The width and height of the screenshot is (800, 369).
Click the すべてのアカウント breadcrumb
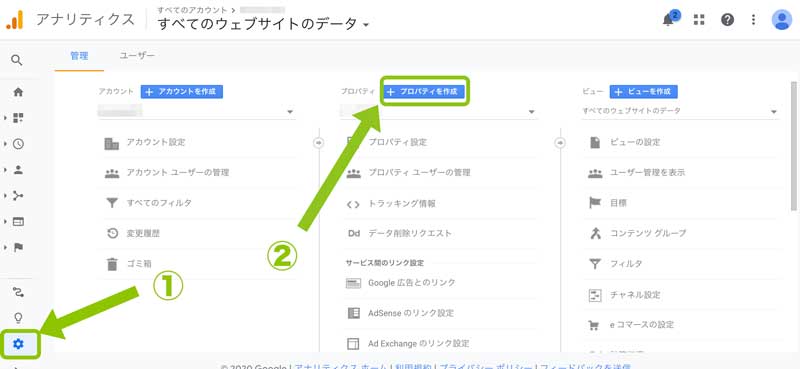[192, 10]
